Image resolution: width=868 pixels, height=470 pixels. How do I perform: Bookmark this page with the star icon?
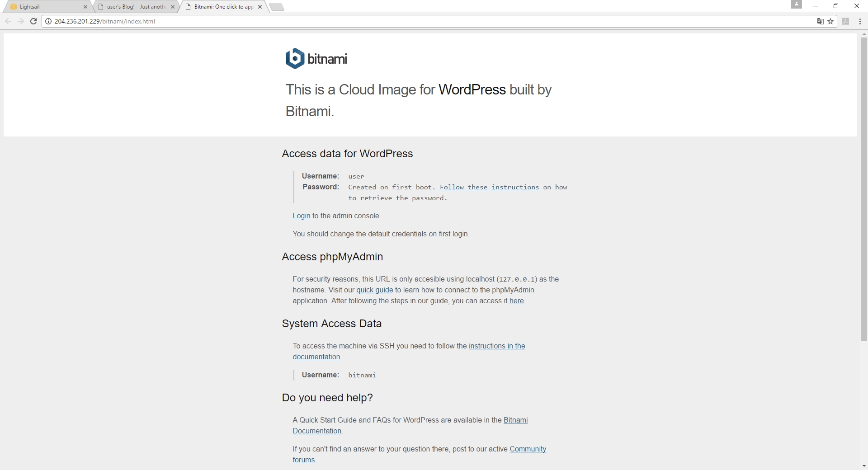point(830,21)
